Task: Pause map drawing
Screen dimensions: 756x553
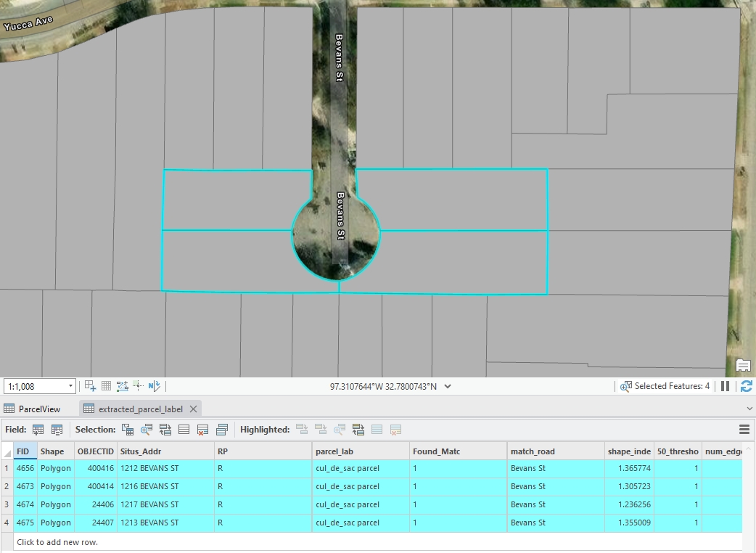Action: pyautogui.click(x=725, y=386)
